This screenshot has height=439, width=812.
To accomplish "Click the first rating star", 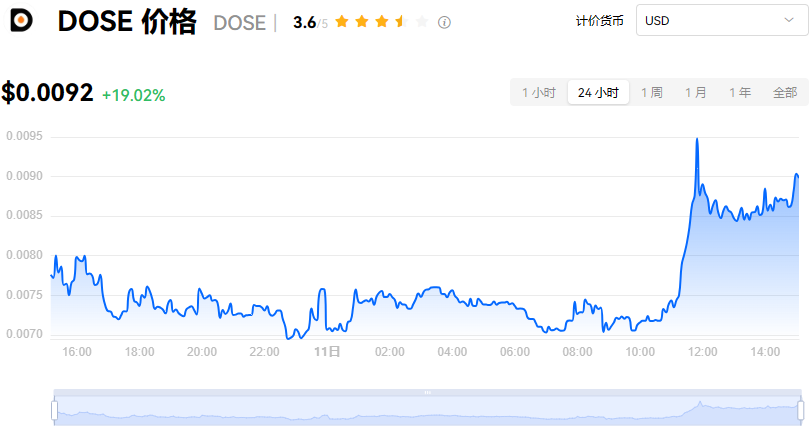I will 342,22.
